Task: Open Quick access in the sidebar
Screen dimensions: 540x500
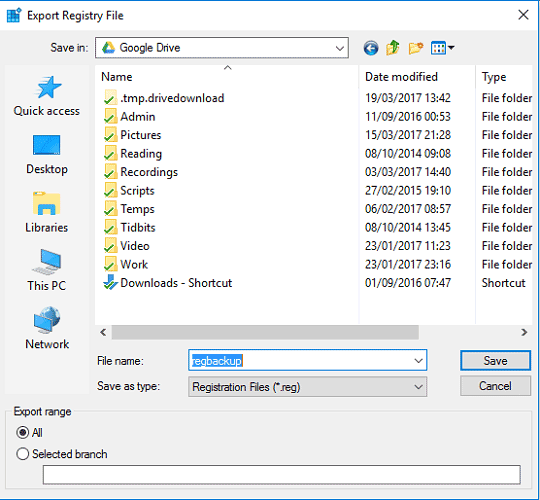Action: [x=47, y=96]
